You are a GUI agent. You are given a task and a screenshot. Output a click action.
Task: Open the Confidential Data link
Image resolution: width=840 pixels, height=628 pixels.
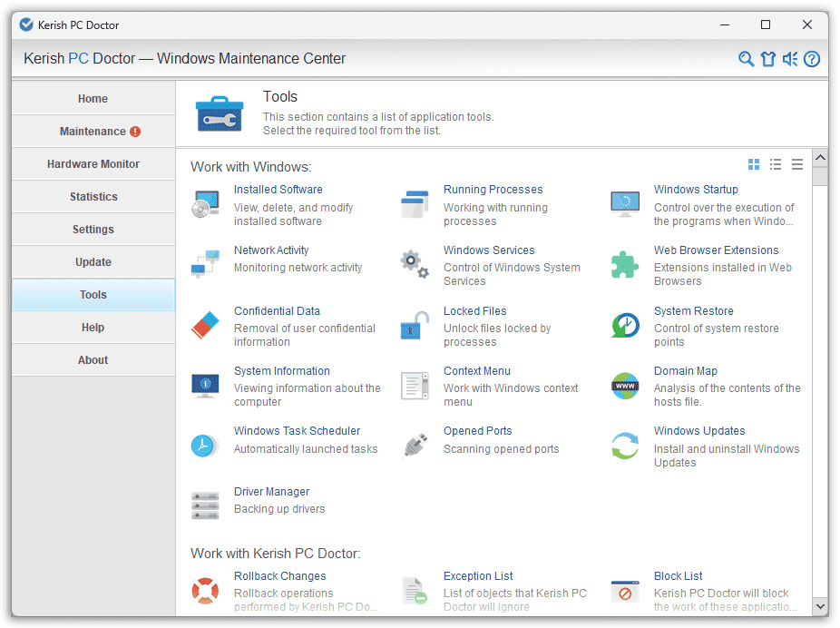coord(277,311)
